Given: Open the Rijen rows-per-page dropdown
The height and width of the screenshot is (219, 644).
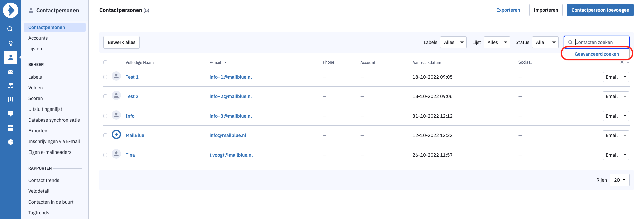Looking at the screenshot, I should click(620, 180).
